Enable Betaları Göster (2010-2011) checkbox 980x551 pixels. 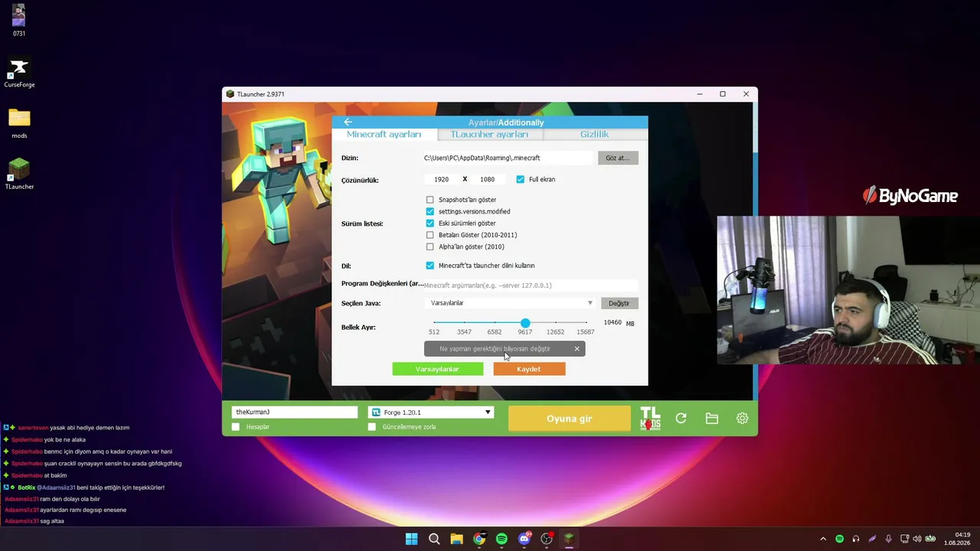click(430, 235)
